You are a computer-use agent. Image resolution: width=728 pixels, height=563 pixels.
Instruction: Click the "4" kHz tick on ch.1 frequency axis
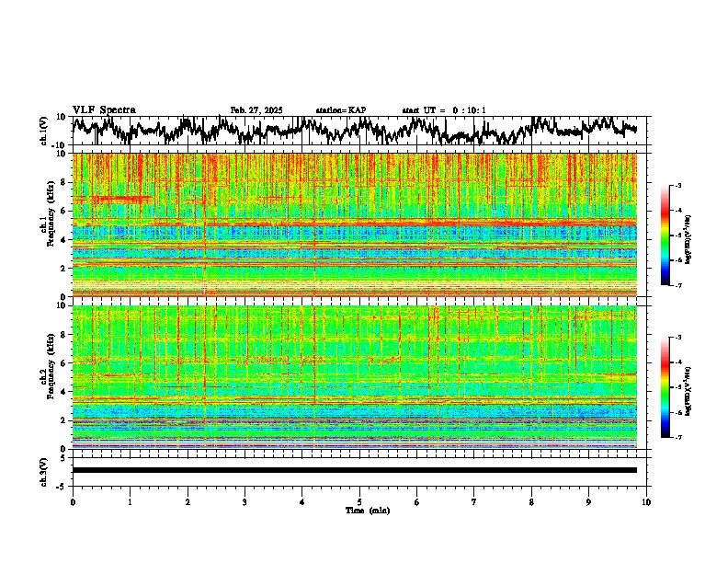coord(64,240)
